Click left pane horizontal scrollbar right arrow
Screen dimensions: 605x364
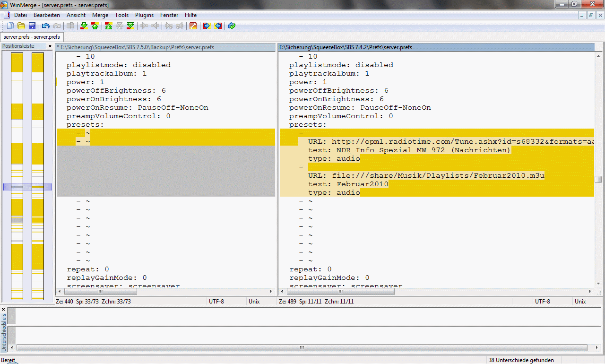click(x=271, y=292)
